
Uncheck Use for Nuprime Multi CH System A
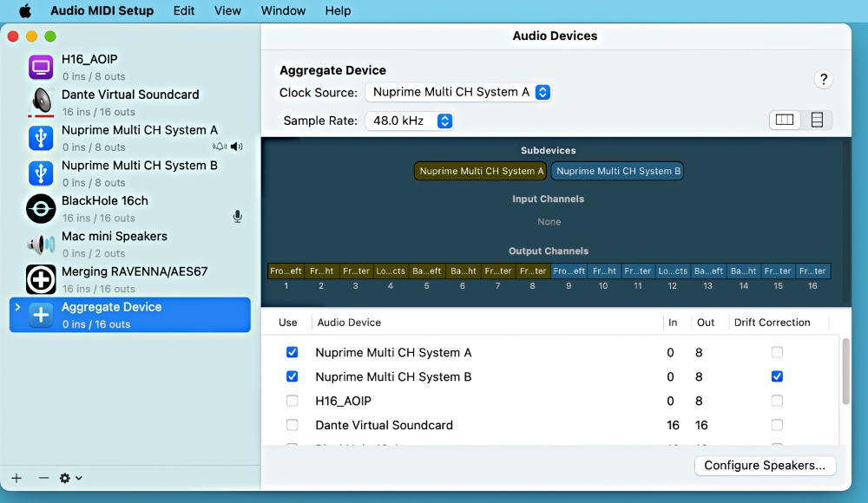click(x=292, y=353)
